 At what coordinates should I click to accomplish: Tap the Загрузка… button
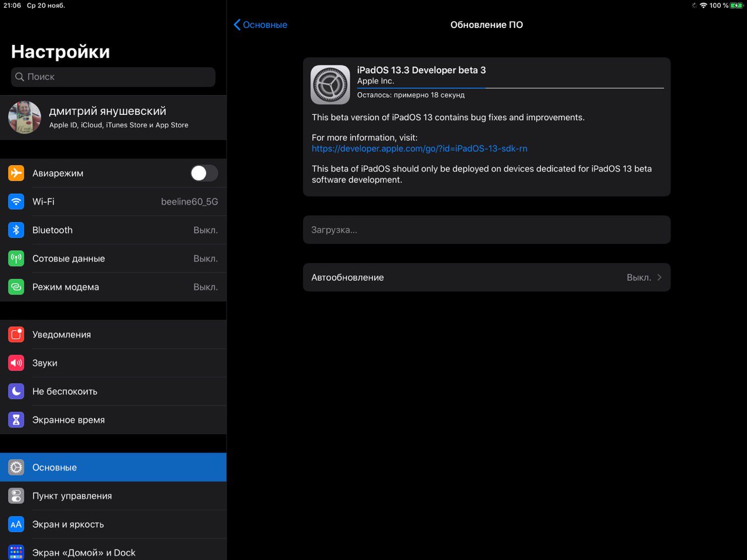[x=487, y=230]
